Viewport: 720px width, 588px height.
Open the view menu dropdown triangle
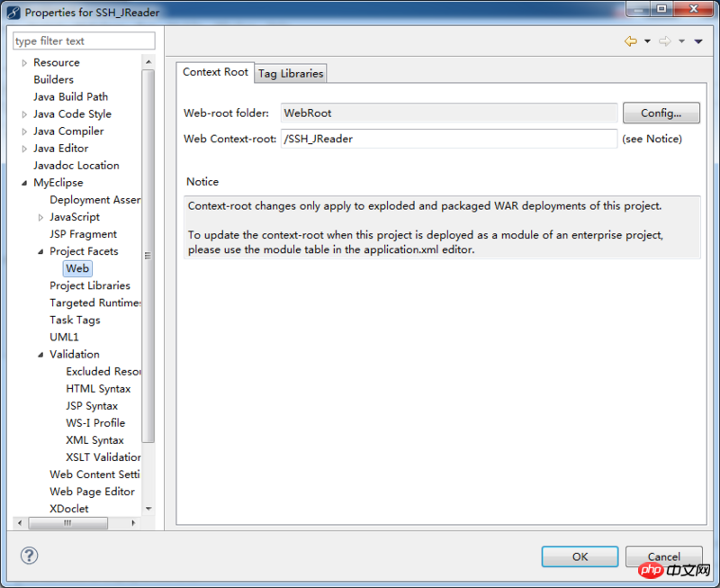click(x=698, y=41)
